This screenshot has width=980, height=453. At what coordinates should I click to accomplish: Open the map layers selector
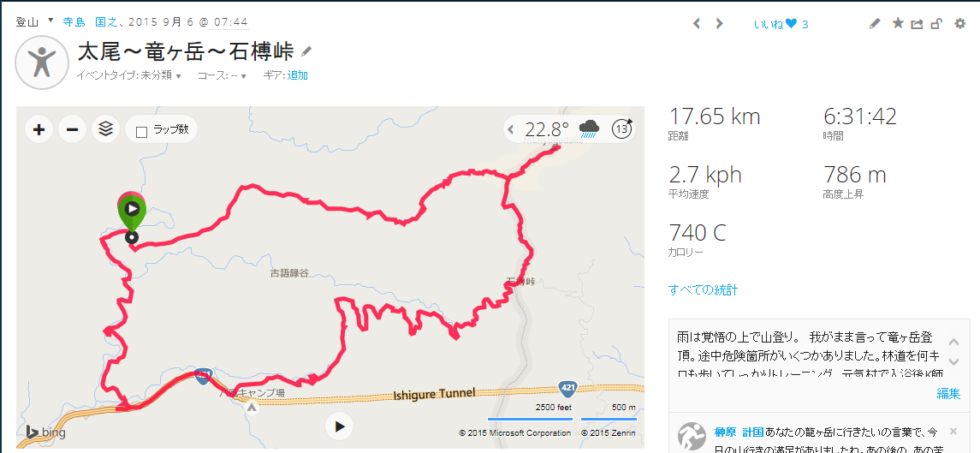(x=105, y=129)
